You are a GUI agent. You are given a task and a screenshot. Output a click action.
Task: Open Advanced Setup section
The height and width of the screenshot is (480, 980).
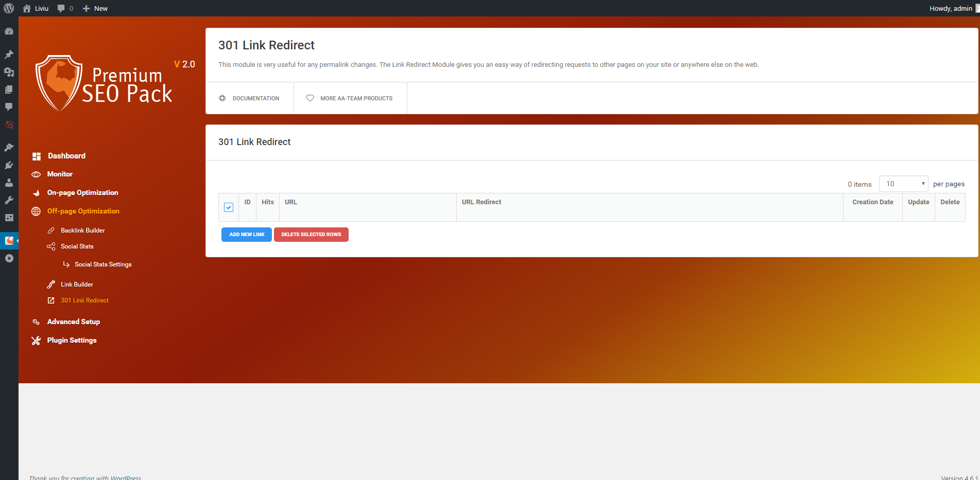pyautogui.click(x=74, y=322)
